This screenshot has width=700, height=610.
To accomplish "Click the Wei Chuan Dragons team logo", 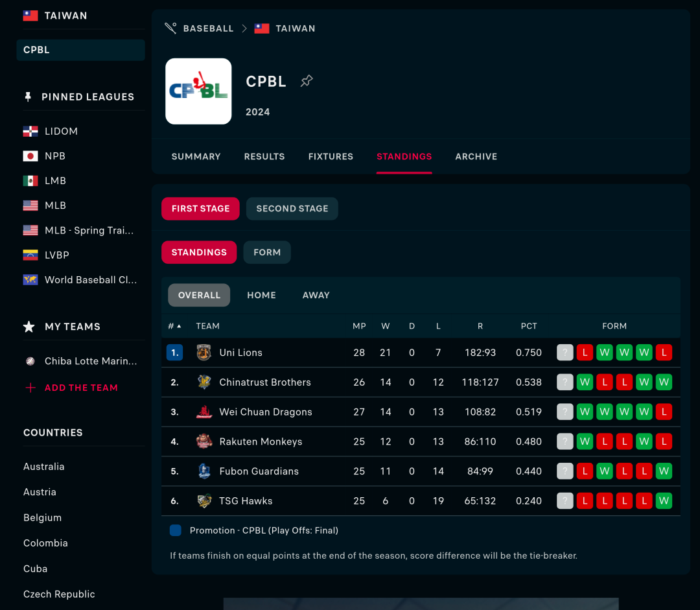I will pos(204,412).
